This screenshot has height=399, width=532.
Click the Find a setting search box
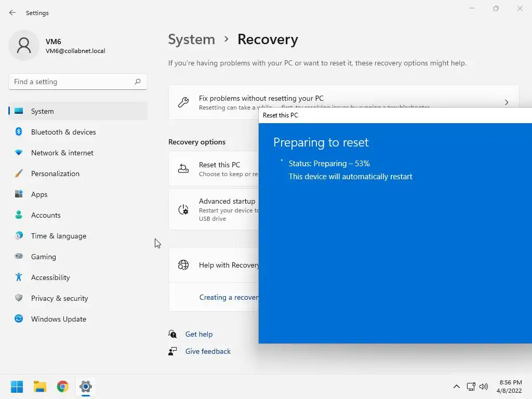(78, 82)
